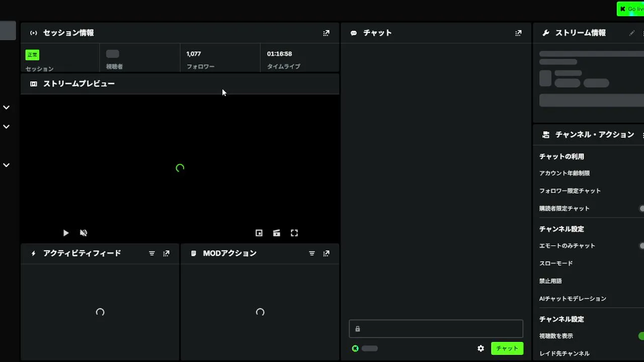Click the ストリームプレビュー panel title
Screen dimensions: 644x362
pyautogui.click(x=79, y=84)
